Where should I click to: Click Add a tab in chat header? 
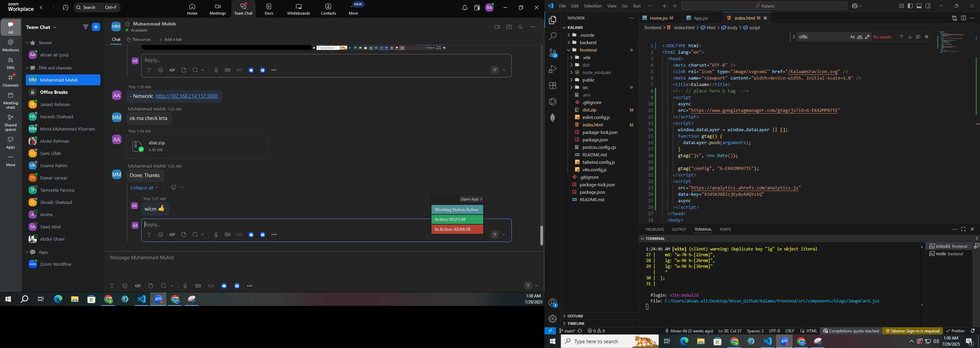click(170, 39)
